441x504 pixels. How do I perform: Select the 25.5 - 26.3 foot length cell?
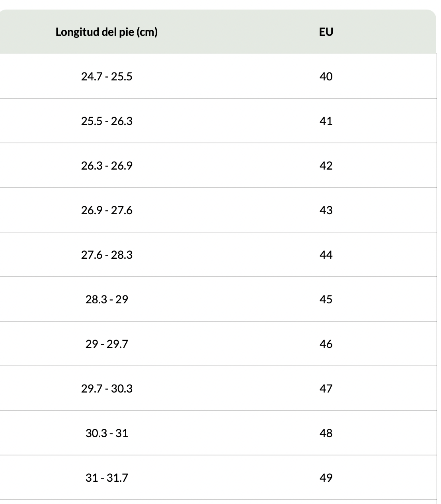point(107,121)
